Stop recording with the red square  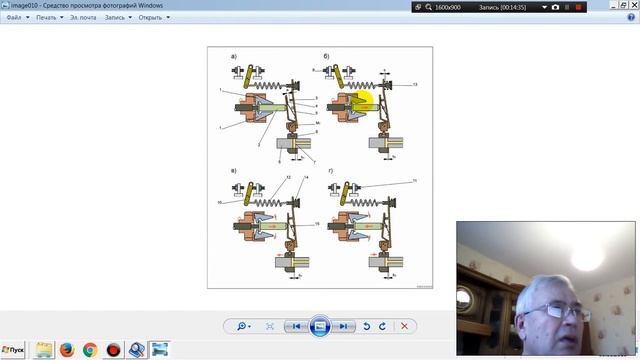click(578, 7)
